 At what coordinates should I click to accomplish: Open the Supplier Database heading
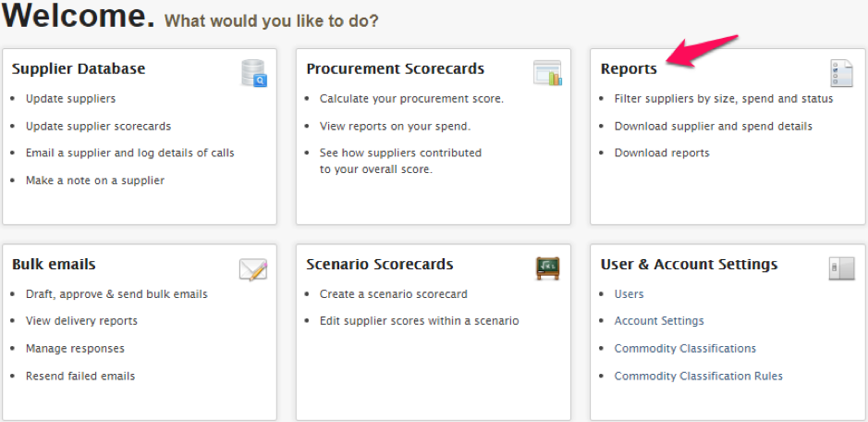[x=78, y=68]
